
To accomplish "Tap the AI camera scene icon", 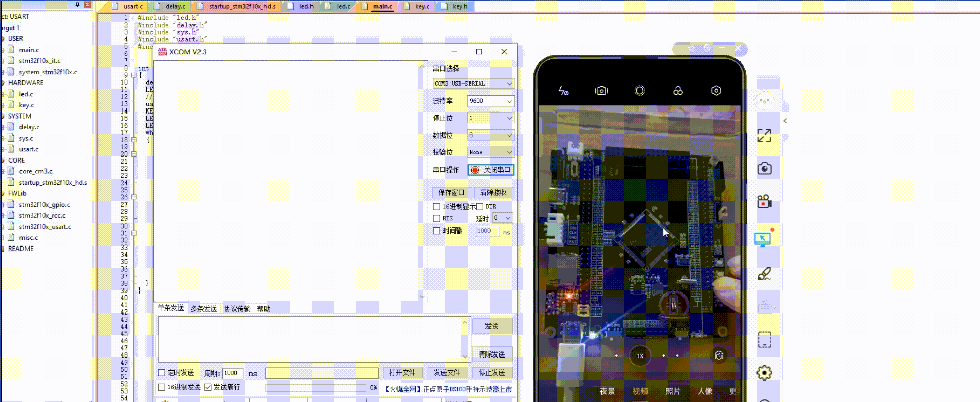I will point(602,91).
